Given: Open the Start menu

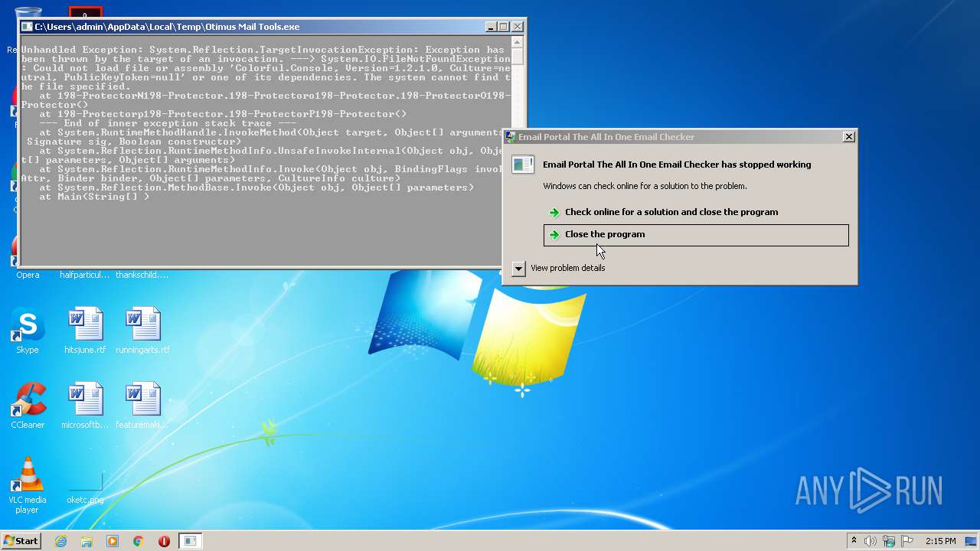Looking at the screenshot, I should (x=21, y=541).
